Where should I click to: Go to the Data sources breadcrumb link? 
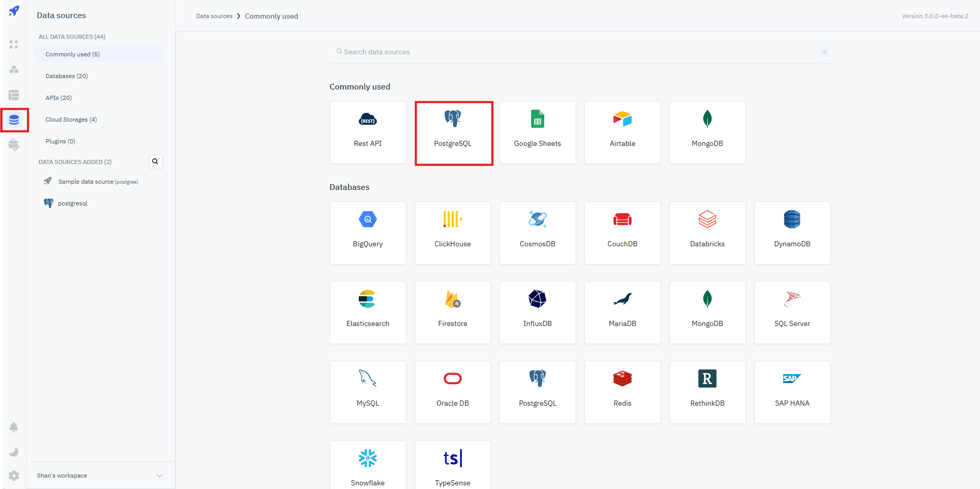pos(214,16)
